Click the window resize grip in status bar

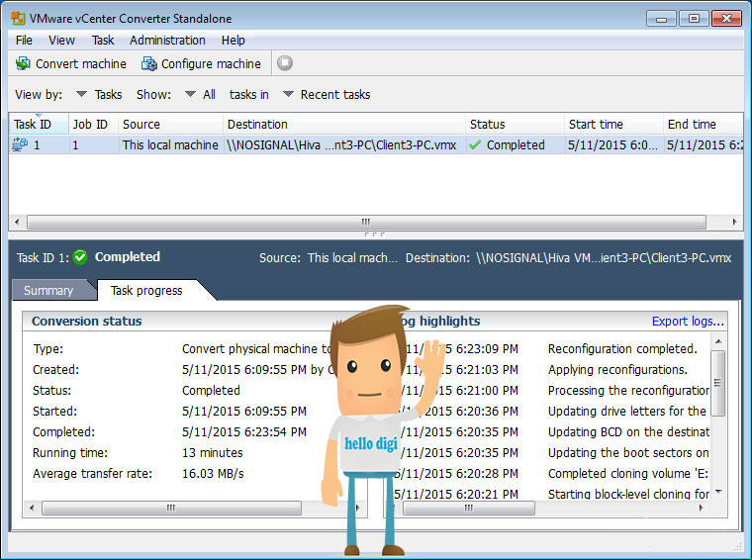(x=737, y=545)
